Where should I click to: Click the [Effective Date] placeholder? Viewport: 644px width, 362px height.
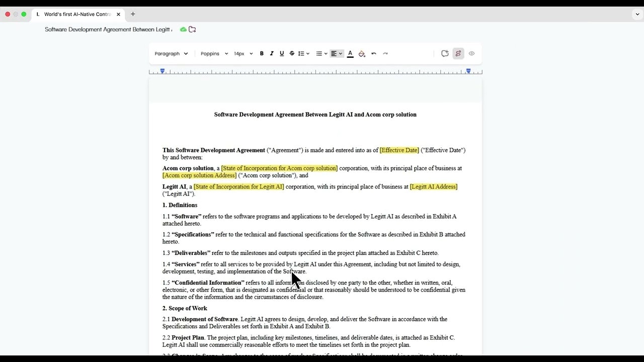[399, 150]
